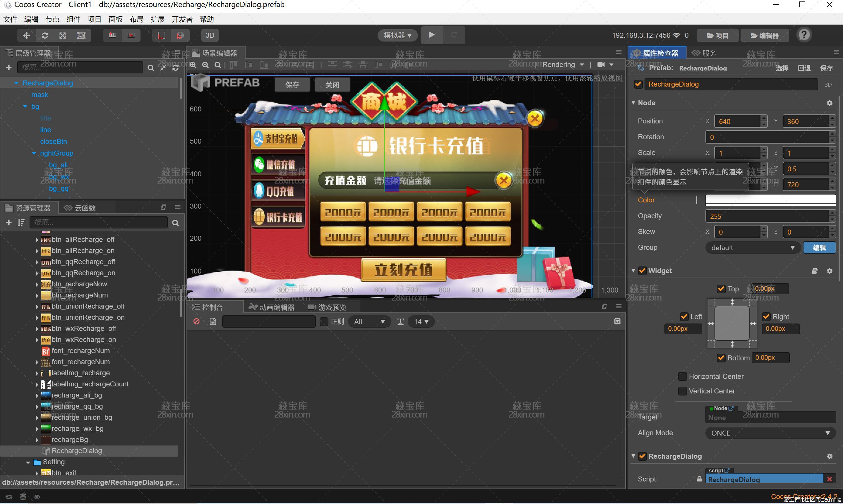The width and height of the screenshot is (843, 504).
Task: Toggle the collapse console messages icon
Action: tap(617, 321)
